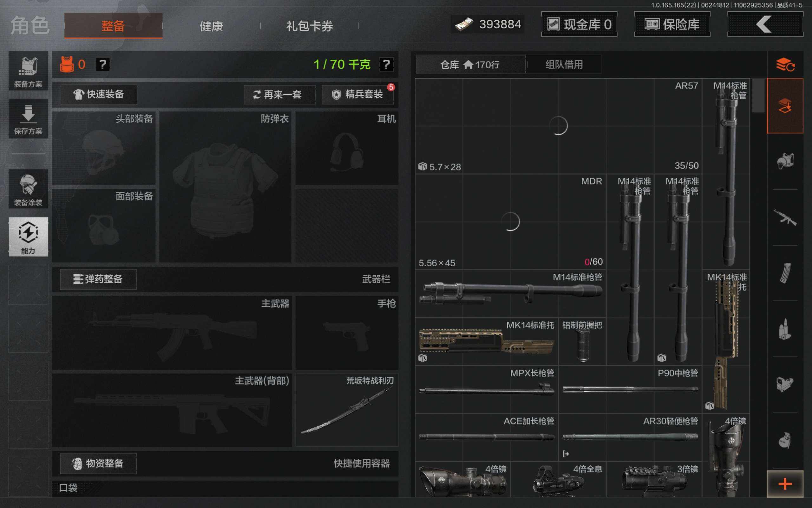Open the 装备涂装 equipment skins icon
Image resolution: width=812 pixels, height=508 pixels.
[28, 189]
